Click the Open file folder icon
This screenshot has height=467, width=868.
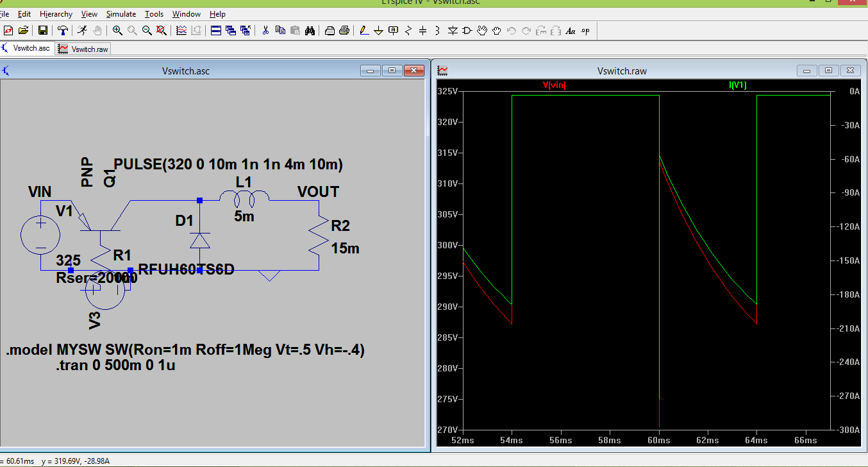[24, 30]
